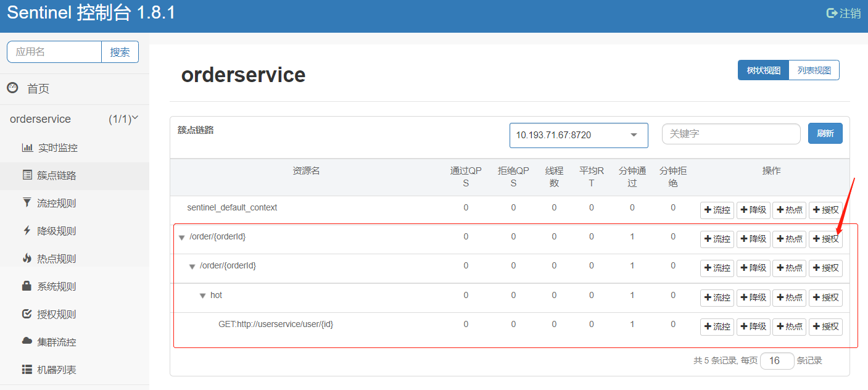
Task: Click the records-per-page field showing 16
Action: click(x=777, y=361)
